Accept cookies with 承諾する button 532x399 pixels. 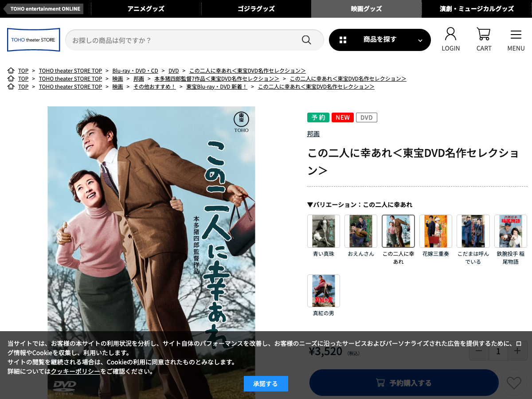click(266, 384)
